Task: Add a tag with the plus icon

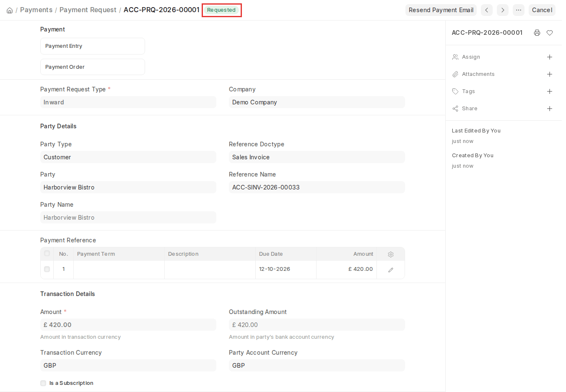Action: [550, 91]
